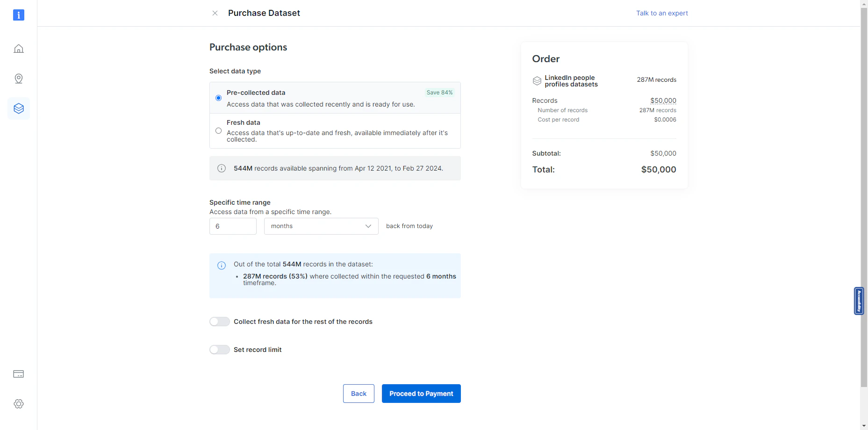The width and height of the screenshot is (868, 430).
Task: Click the underlined $50,000 Records price
Action: [663, 100]
